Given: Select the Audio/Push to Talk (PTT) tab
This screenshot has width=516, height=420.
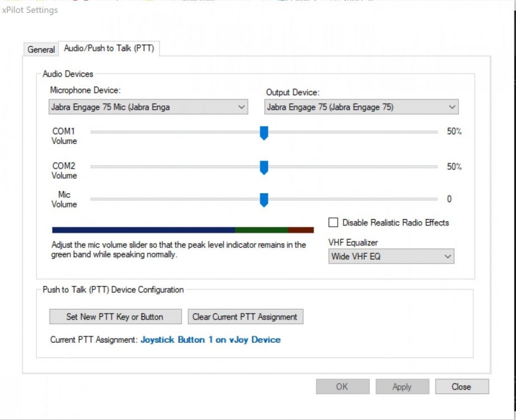Looking at the screenshot, I should (110, 49).
